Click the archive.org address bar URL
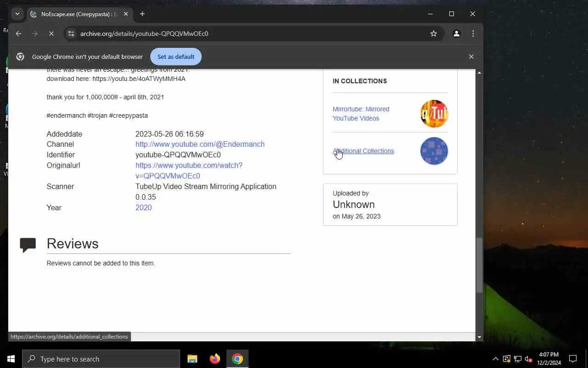This screenshot has height=368, width=588. (144, 34)
